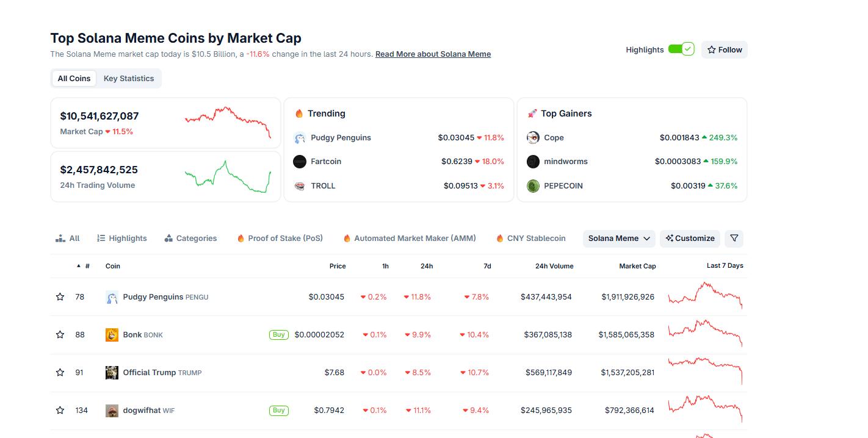Click the Fartcoin logo in Trending
The image size is (868, 438).
coord(299,162)
